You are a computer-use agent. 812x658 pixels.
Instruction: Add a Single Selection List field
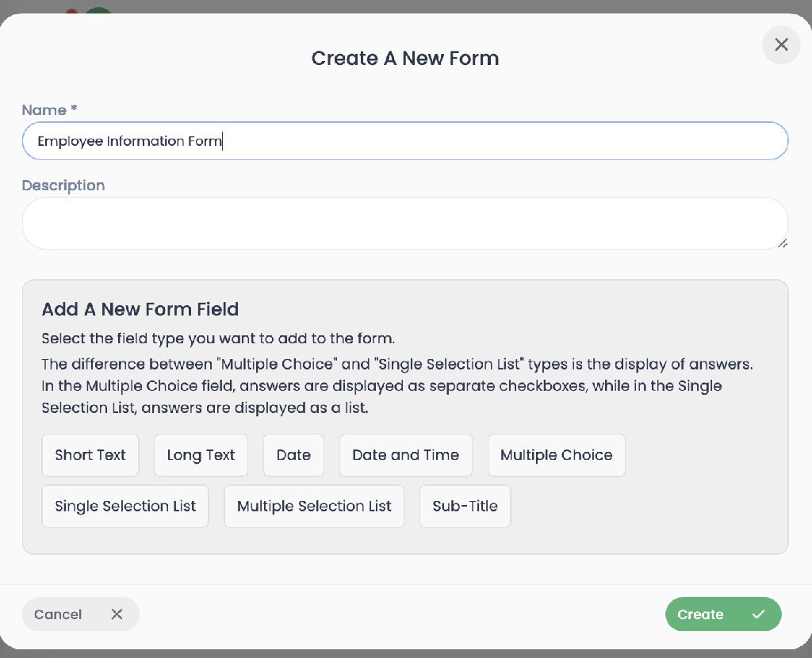(125, 507)
